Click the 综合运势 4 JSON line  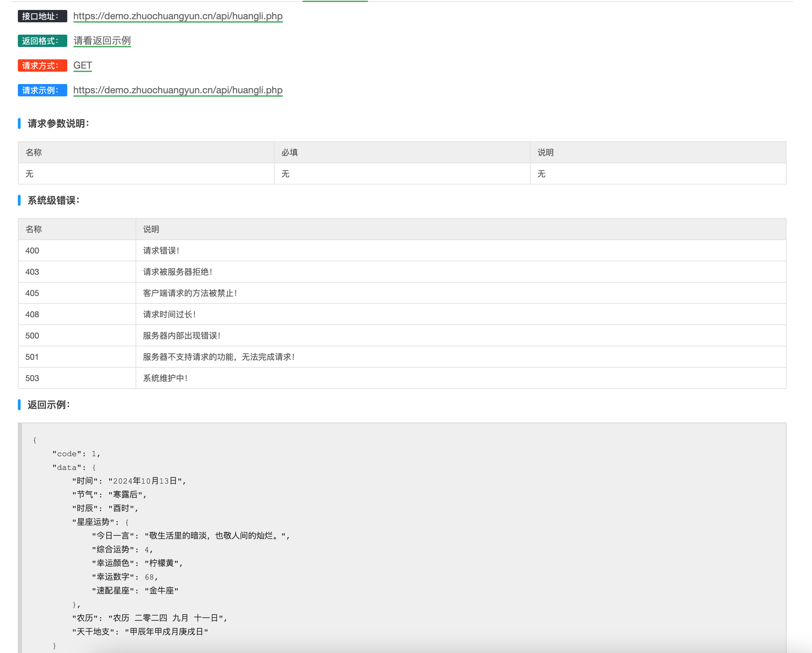click(x=123, y=549)
